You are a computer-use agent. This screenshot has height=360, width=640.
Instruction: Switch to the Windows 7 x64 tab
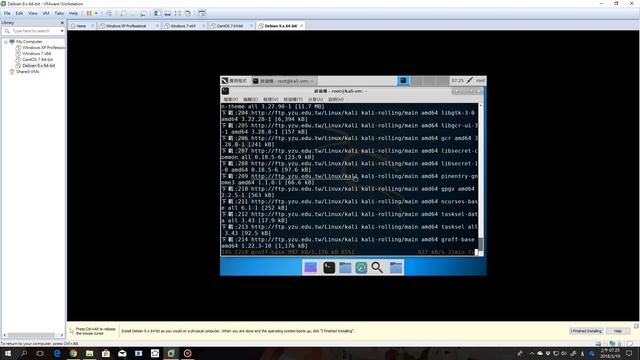coord(183,26)
